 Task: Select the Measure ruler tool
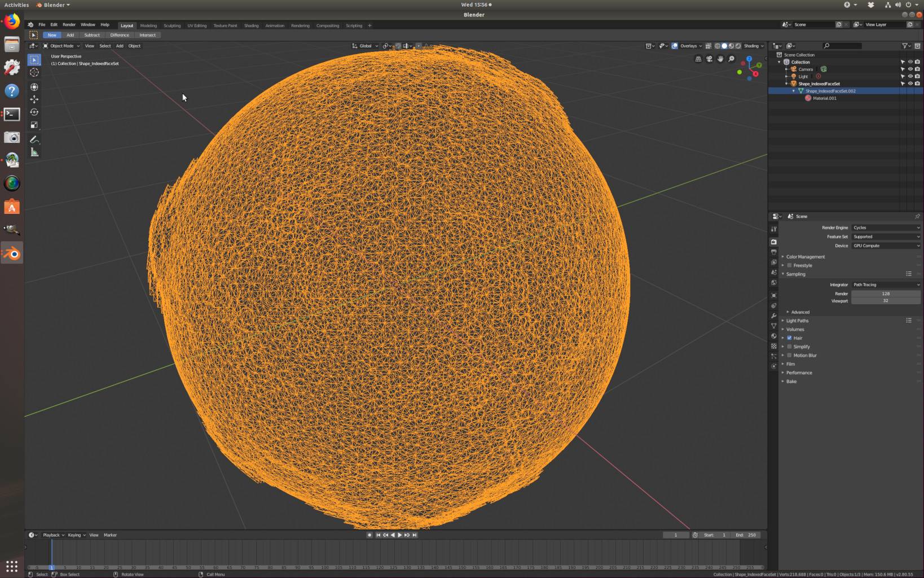pos(34,152)
